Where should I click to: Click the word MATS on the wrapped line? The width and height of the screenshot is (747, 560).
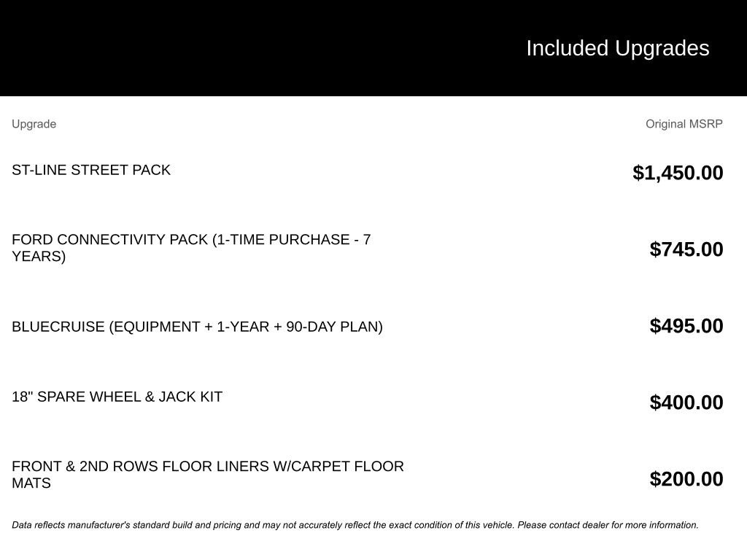[x=31, y=483]
